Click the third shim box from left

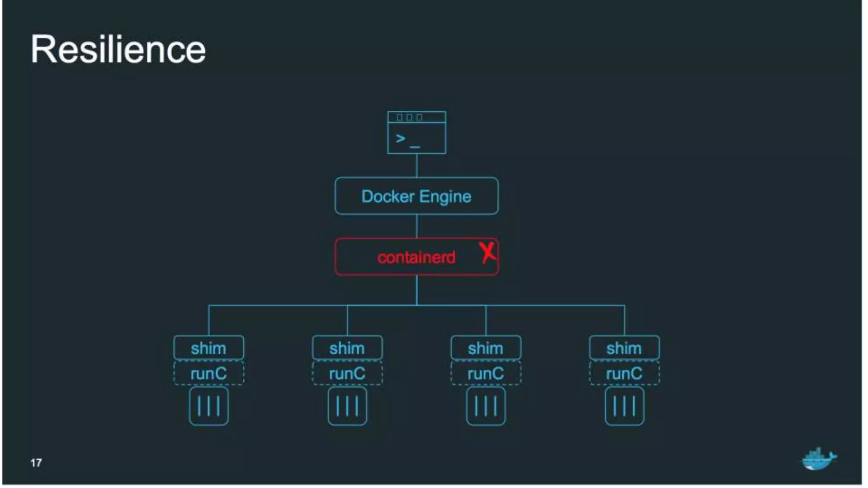[486, 348]
